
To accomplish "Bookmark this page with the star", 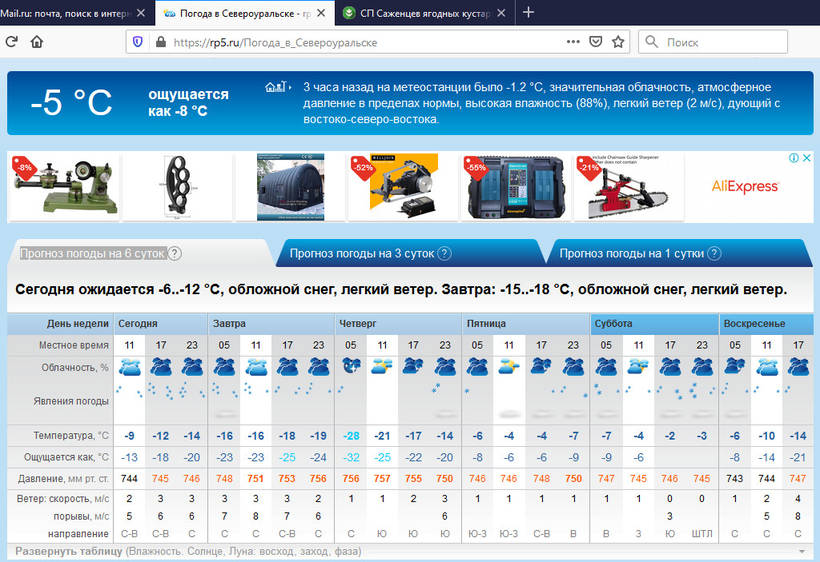I will tap(618, 42).
